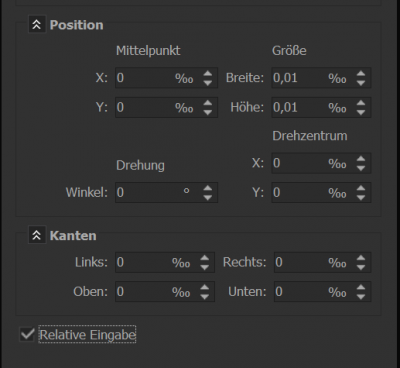Decrease Mittelpunkt Y value with down arrow

(x=208, y=112)
